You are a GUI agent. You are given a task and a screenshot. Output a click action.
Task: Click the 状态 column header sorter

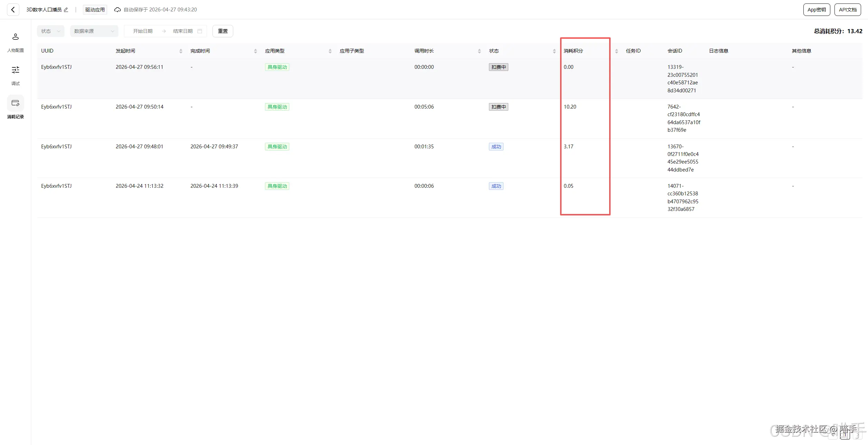click(x=554, y=51)
